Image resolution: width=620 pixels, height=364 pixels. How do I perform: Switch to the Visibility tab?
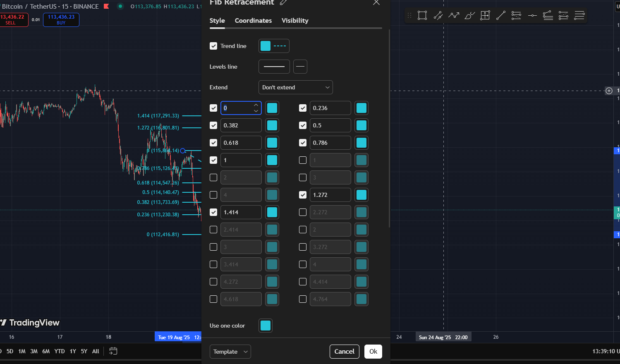click(295, 21)
